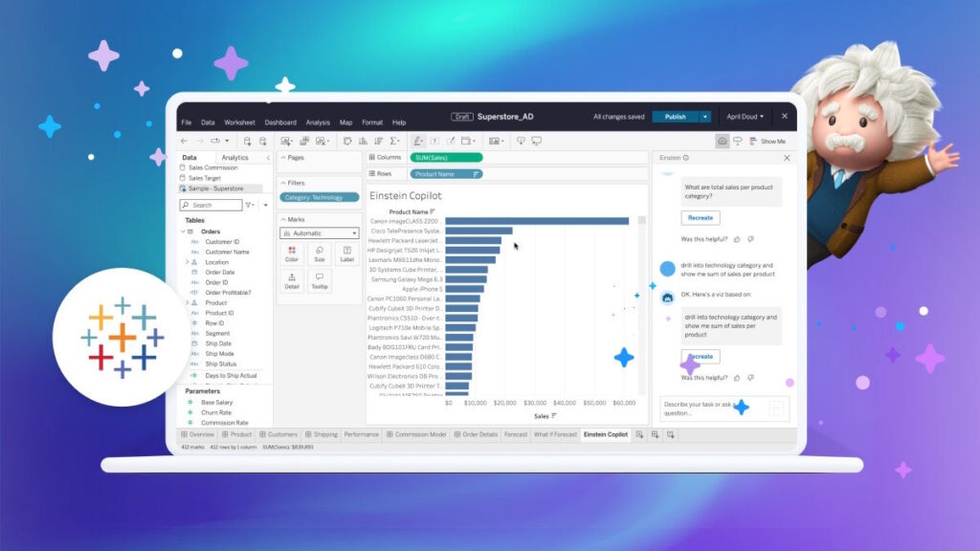The image size is (980, 551).
Task: Open the Marks type Automatic dropdown
Action: (320, 233)
